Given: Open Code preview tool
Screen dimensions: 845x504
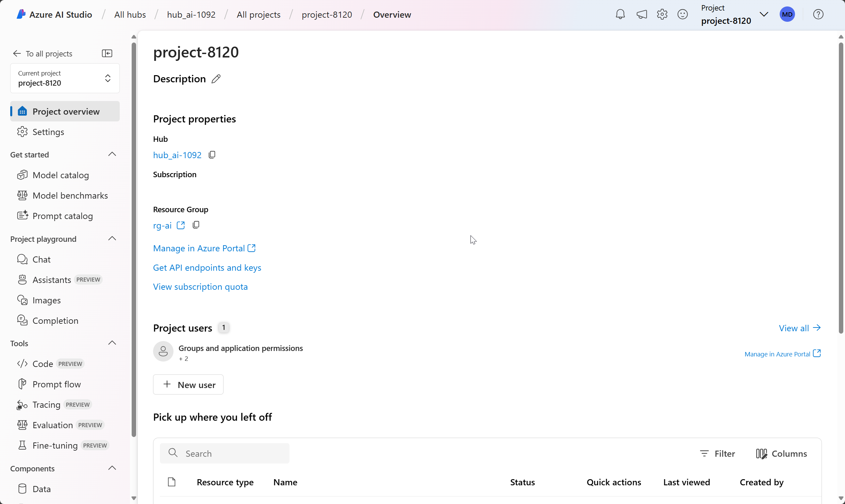Looking at the screenshot, I should pyautogui.click(x=65, y=364).
